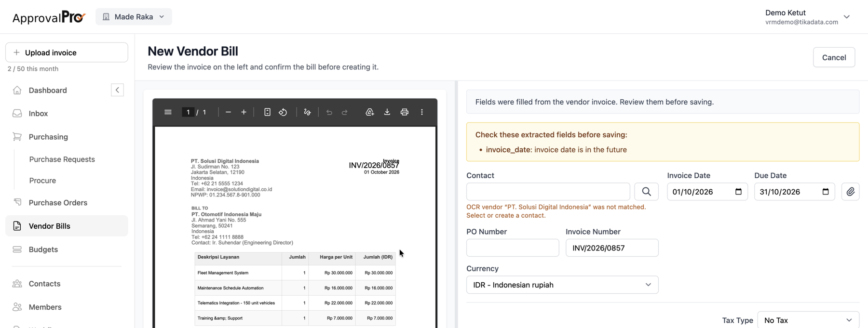Click the '2 / 50 this month' usage text
The image size is (868, 328).
33,69
